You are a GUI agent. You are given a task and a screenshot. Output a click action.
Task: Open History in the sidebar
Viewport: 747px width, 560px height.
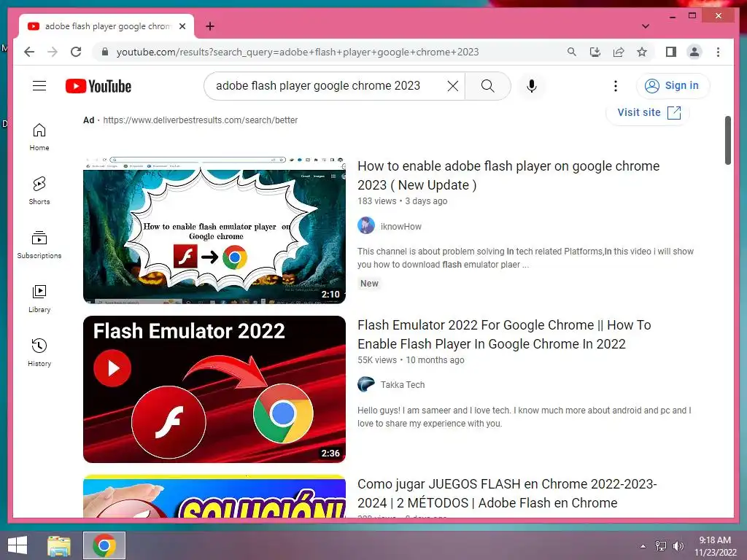(39, 352)
